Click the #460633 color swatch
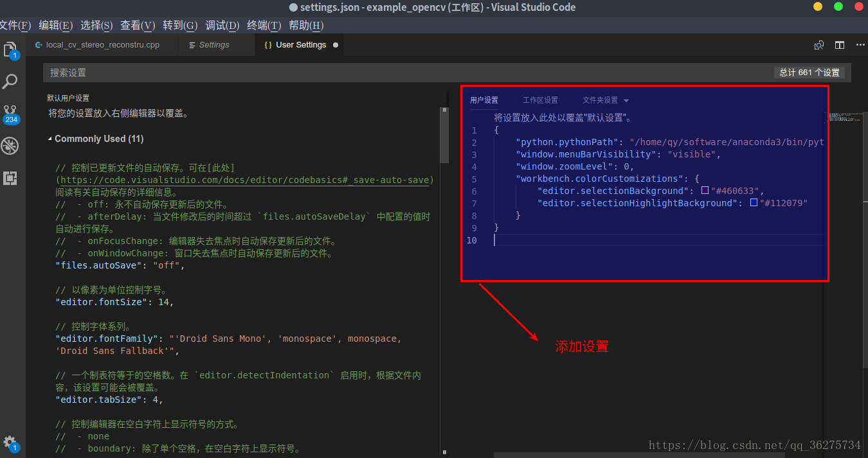868x458 pixels. [705, 191]
